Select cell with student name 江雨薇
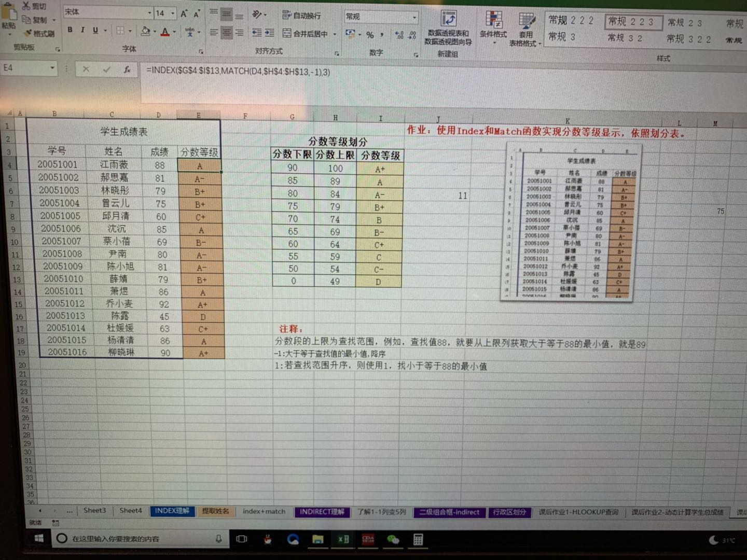747x560 pixels. 114,164
